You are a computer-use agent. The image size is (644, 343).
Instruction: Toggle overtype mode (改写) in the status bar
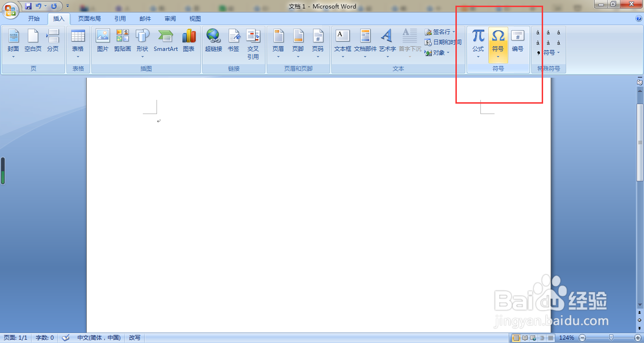(135, 338)
